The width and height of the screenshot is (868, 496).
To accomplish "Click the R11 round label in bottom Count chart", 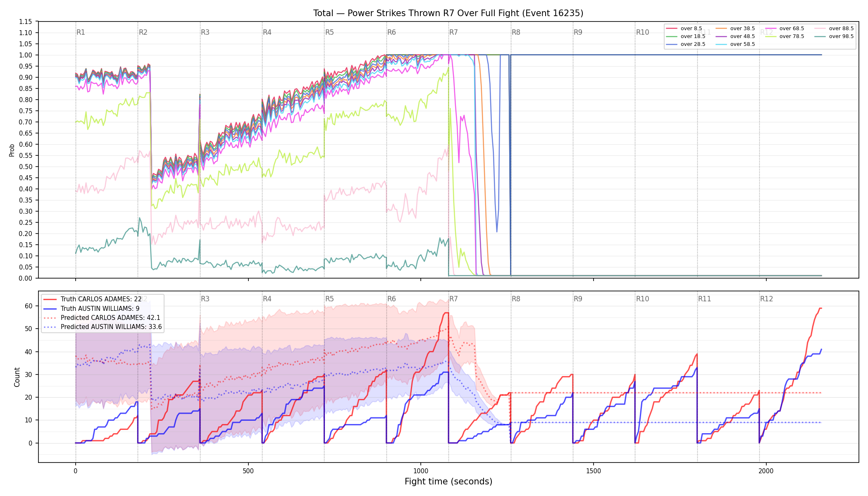I will [x=705, y=299].
